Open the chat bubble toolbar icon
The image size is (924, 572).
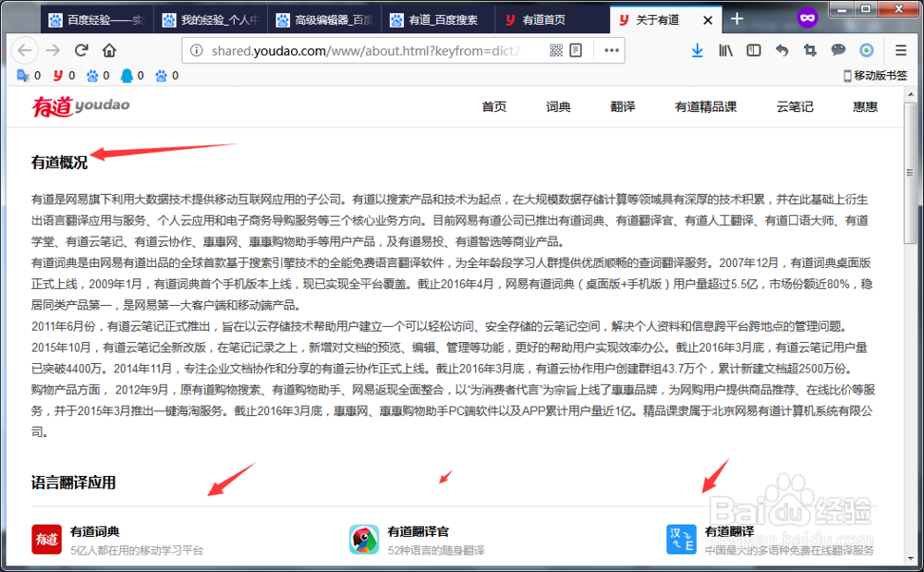838,51
